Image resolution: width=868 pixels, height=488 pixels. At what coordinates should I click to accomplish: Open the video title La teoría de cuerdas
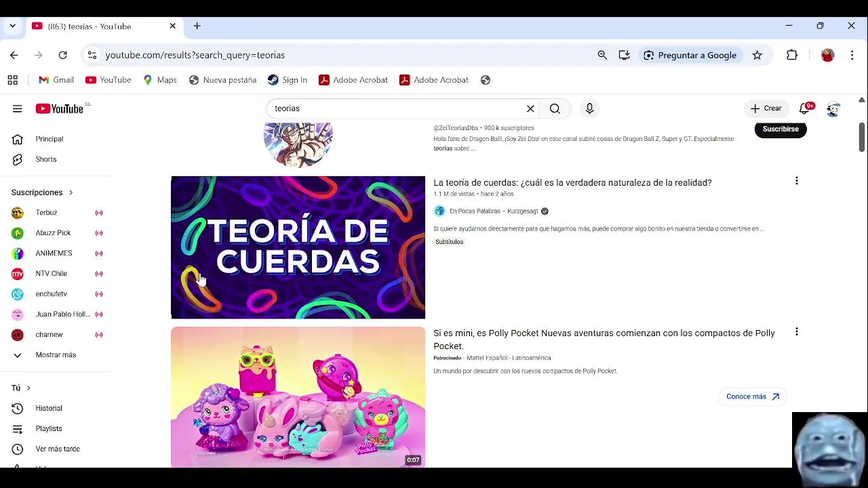[572, 183]
